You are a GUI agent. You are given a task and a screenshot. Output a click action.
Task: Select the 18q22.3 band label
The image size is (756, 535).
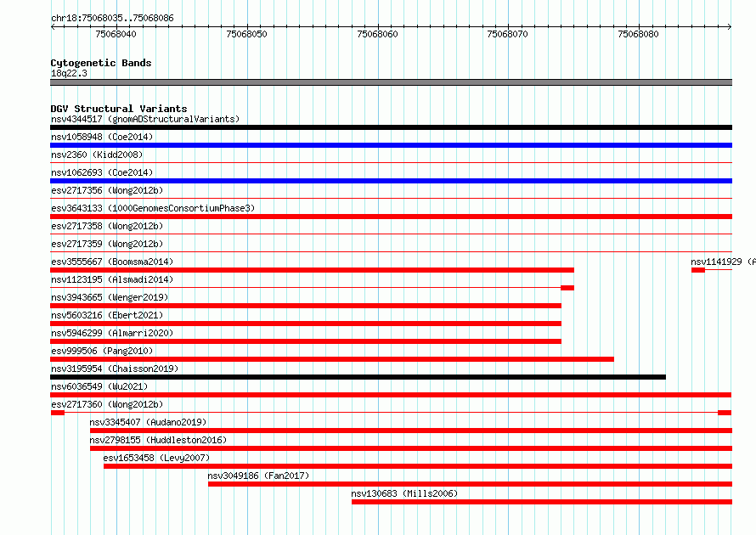69,73
